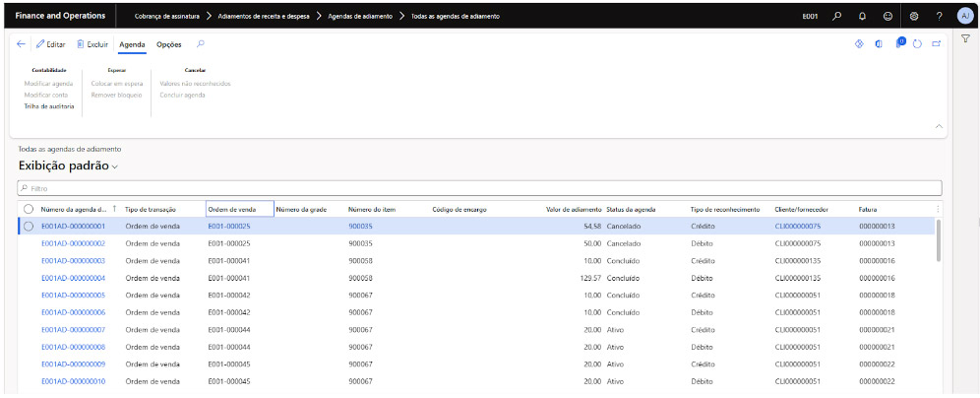Click the Excluir trash button

click(91, 44)
